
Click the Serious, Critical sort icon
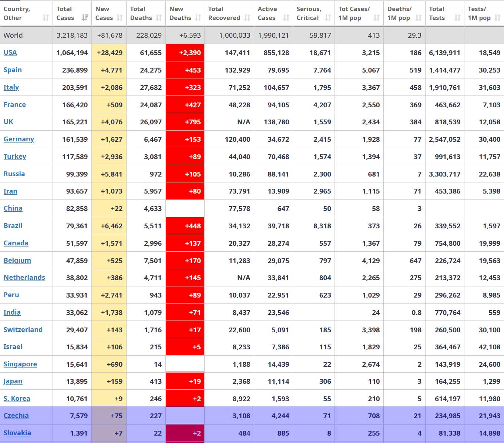click(x=328, y=18)
